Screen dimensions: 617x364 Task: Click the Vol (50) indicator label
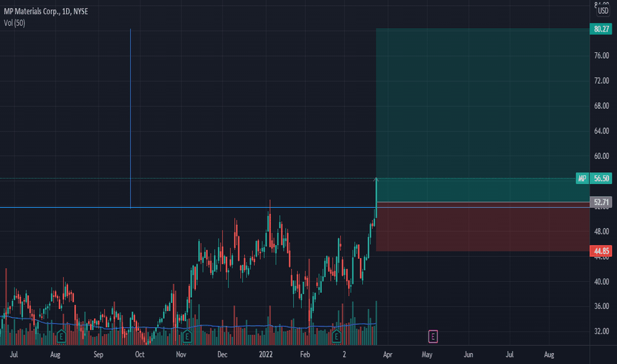(x=15, y=23)
